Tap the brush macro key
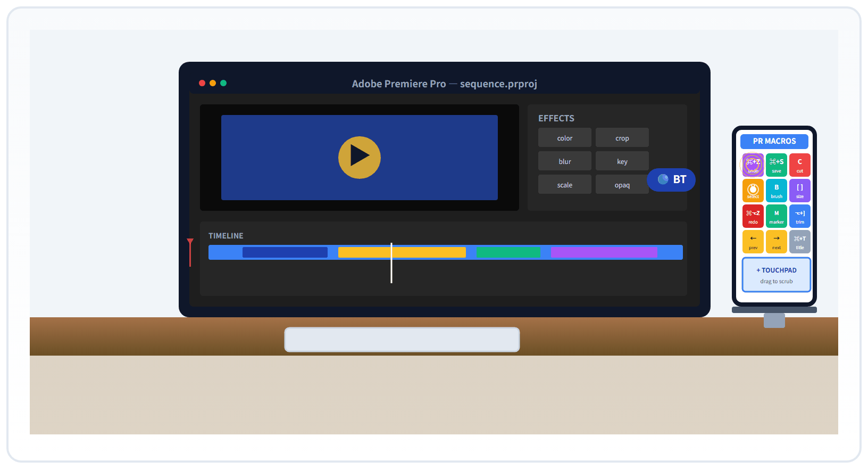This screenshot has width=868, height=469. [x=777, y=191]
